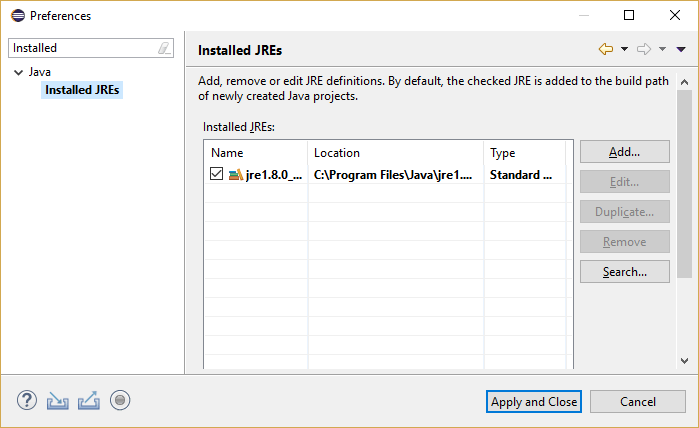Click the scroll down arrow
699x428 pixels.
tap(684, 361)
